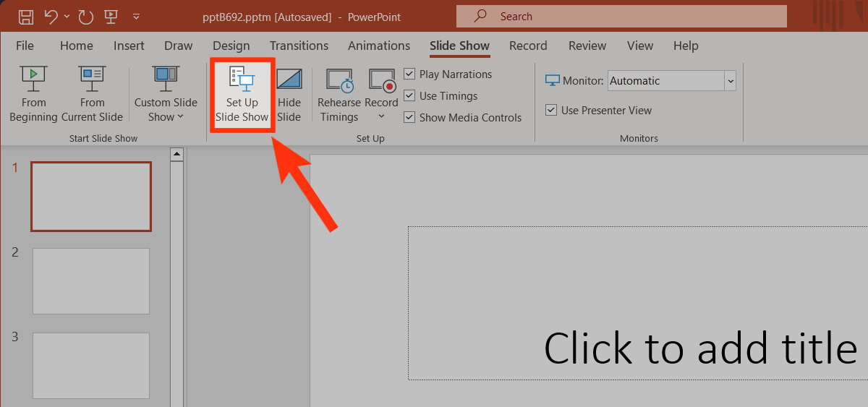Open the Review tab
The height and width of the screenshot is (407, 868).
click(587, 46)
